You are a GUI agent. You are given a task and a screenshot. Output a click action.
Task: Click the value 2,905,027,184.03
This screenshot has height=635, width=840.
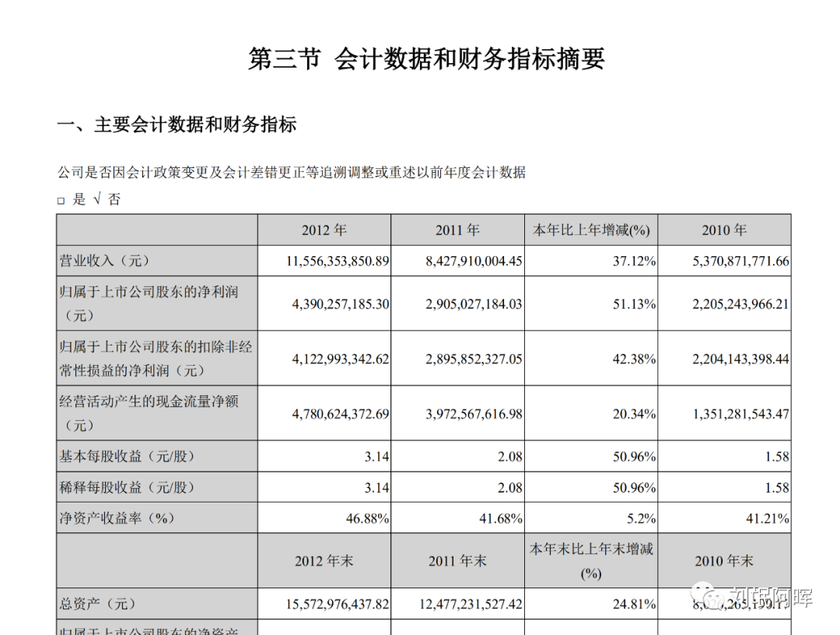(474, 303)
